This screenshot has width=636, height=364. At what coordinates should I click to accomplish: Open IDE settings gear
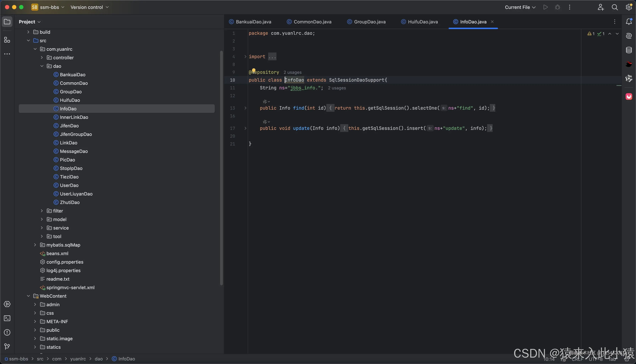[629, 7]
